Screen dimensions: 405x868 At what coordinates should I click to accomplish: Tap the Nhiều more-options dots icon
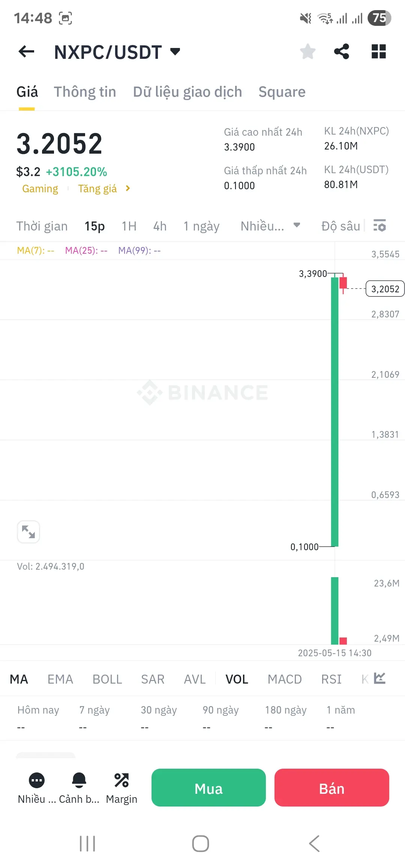pyautogui.click(x=37, y=780)
